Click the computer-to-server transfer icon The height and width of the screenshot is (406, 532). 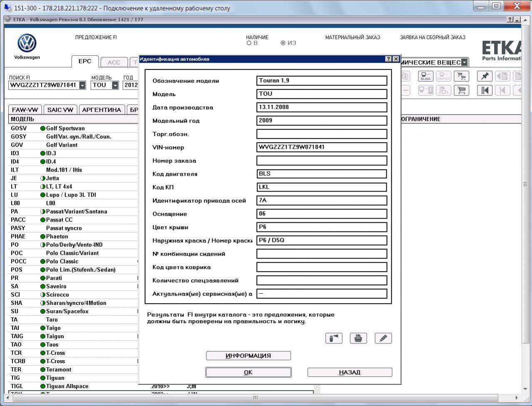click(426, 90)
